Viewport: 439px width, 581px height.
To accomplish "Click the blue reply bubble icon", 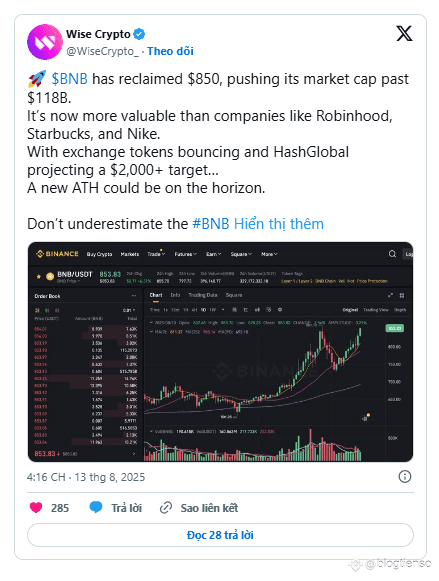I will [96, 507].
